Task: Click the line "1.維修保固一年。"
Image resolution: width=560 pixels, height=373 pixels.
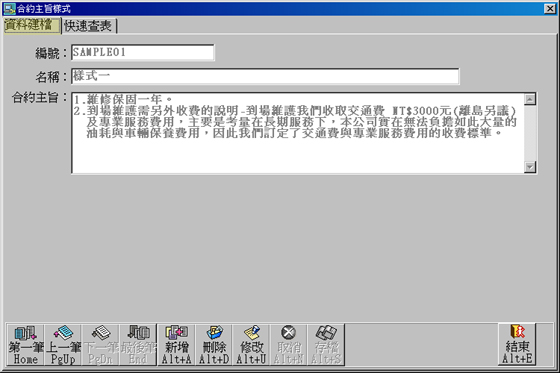Action: [x=124, y=99]
